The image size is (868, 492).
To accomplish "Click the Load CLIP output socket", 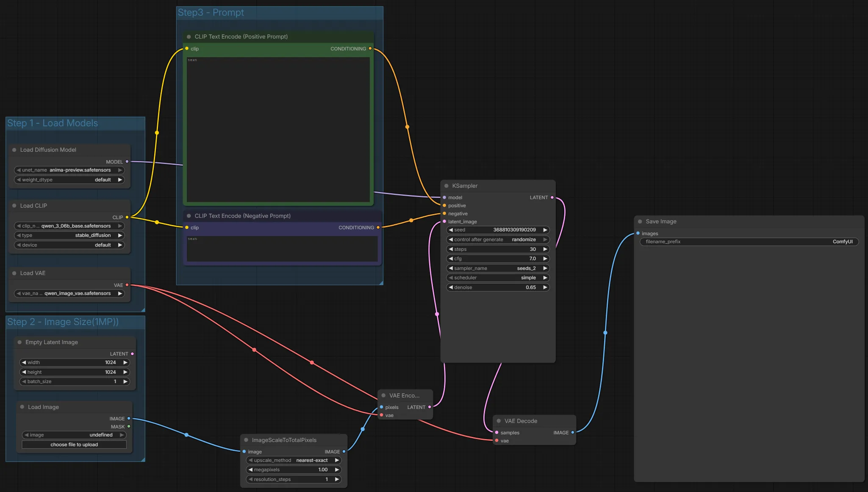I will point(127,217).
